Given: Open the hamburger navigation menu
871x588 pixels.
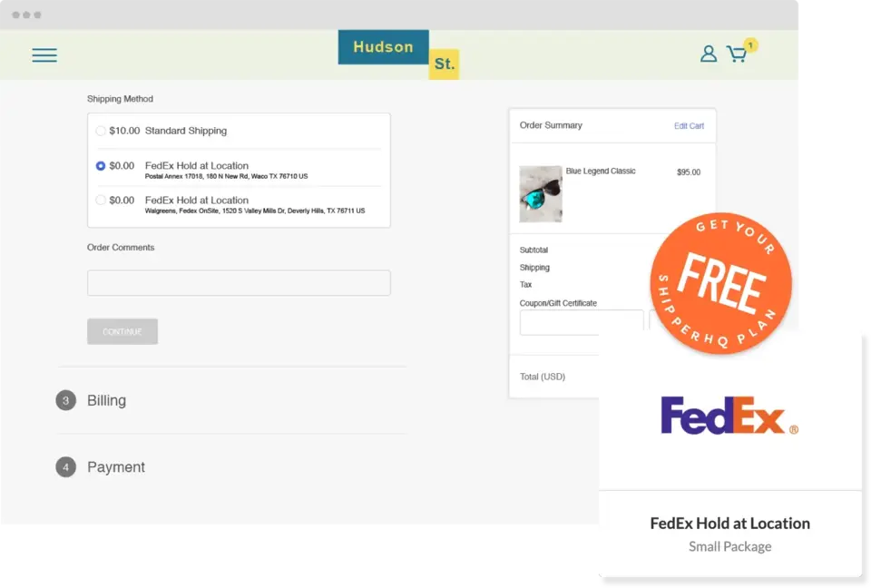Looking at the screenshot, I should 44,55.
